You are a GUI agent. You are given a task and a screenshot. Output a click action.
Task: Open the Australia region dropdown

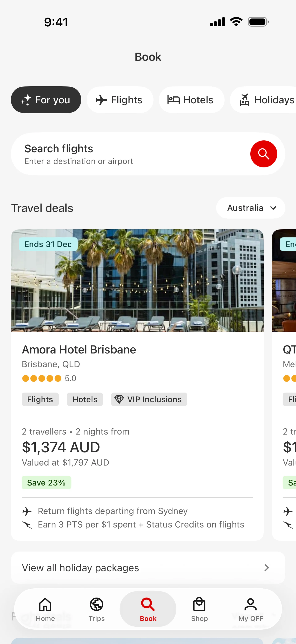click(x=251, y=208)
